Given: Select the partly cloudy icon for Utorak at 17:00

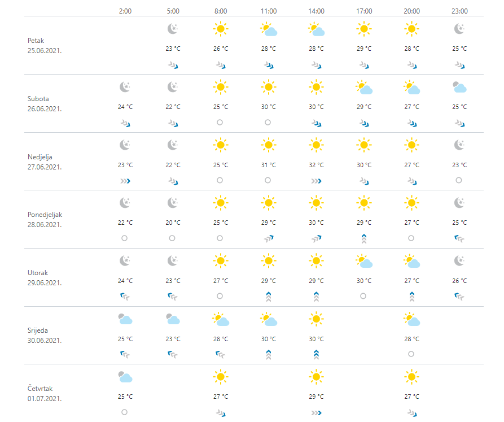Looking at the screenshot, I should click(x=364, y=261).
